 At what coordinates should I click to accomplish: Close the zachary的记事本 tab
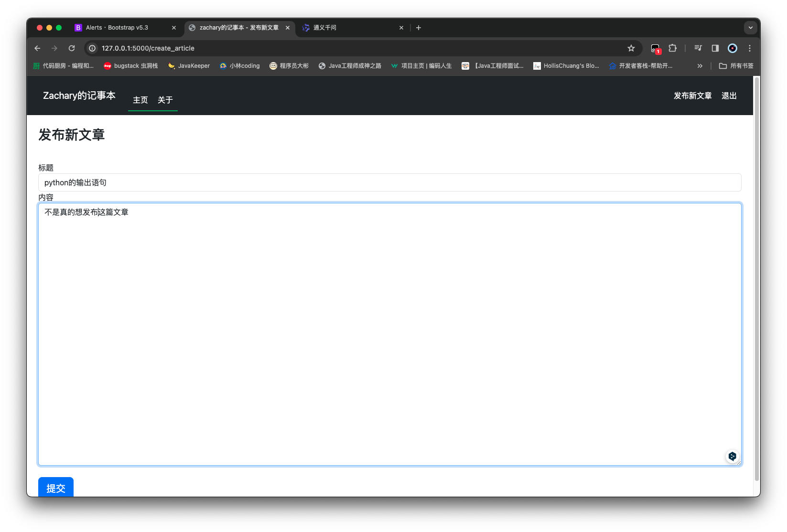(x=288, y=28)
